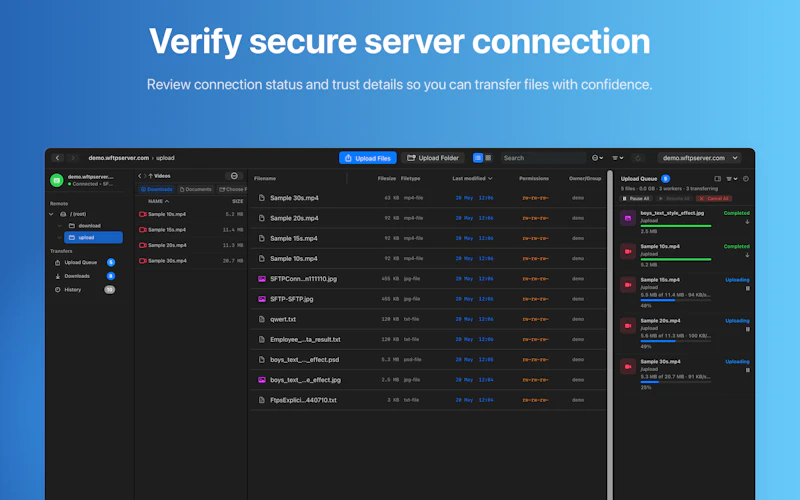This screenshot has width=800, height=500.
Task: Open the Upload Queue filter dropdown
Action: pos(732,179)
